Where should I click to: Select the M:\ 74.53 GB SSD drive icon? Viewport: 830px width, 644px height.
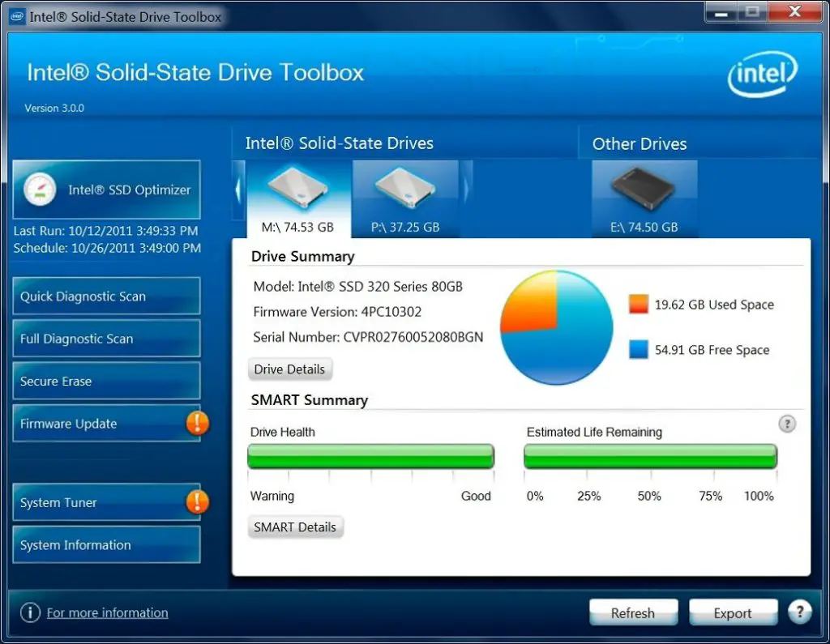click(297, 187)
